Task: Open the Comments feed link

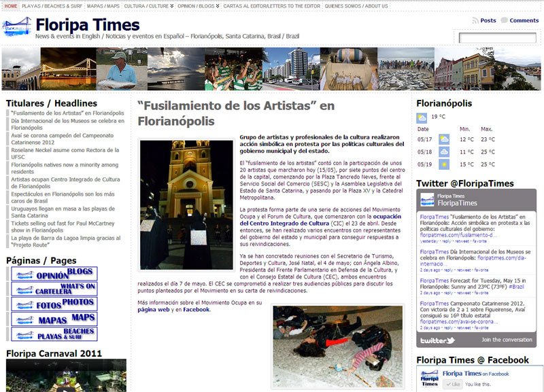Action: [524, 20]
